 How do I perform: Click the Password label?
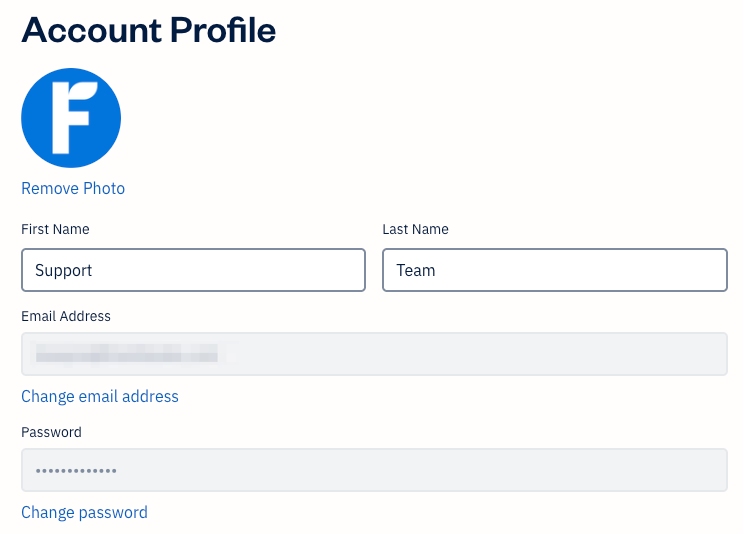51,433
